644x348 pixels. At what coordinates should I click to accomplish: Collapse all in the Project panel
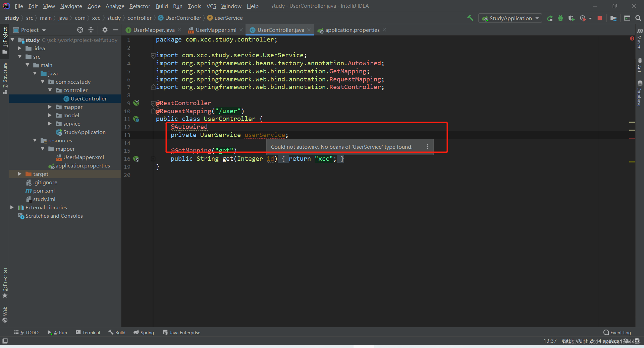click(91, 30)
